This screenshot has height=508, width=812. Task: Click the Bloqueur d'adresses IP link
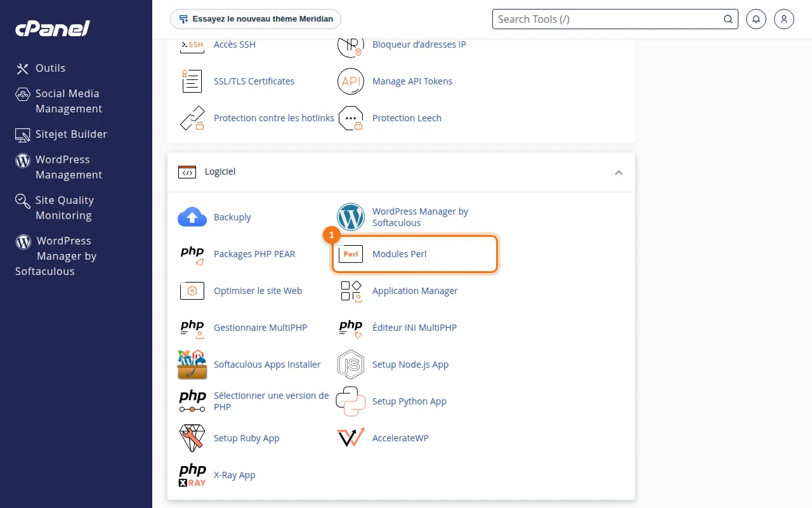[x=419, y=44]
